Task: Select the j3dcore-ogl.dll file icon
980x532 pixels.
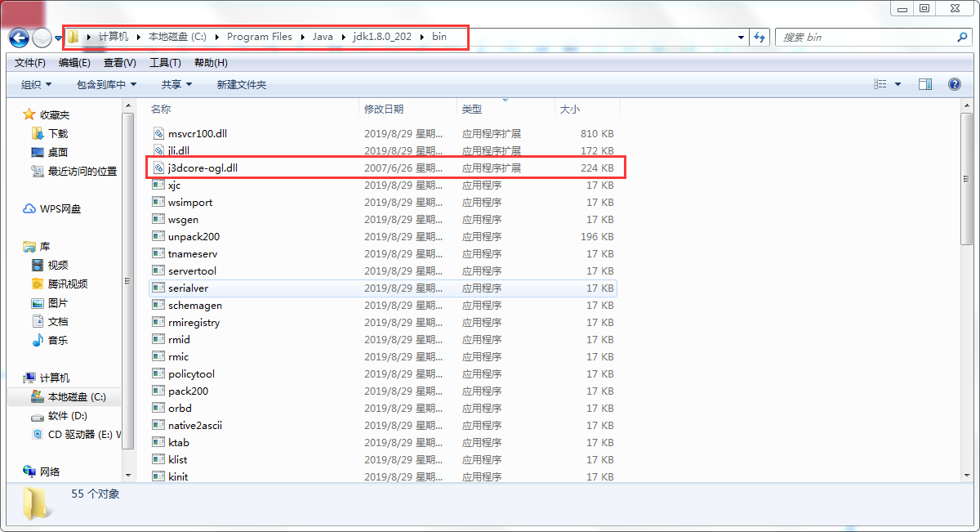Action: tap(158, 168)
